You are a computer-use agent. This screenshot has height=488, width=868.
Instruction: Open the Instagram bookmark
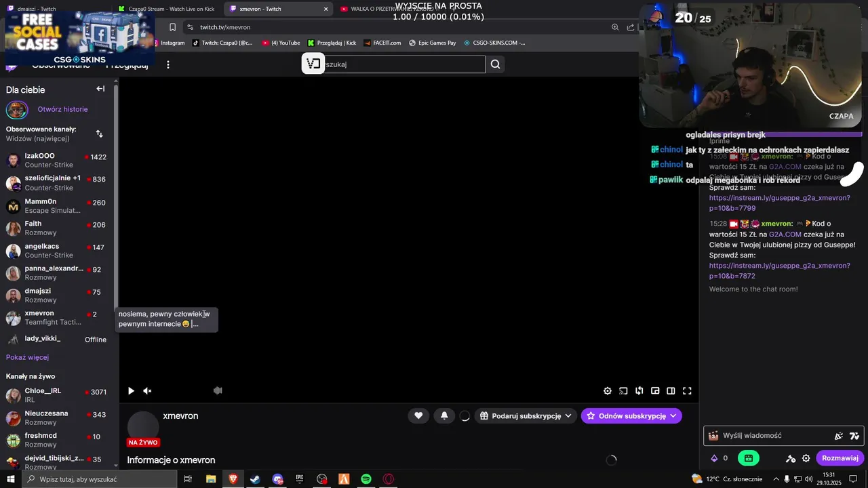click(x=170, y=43)
